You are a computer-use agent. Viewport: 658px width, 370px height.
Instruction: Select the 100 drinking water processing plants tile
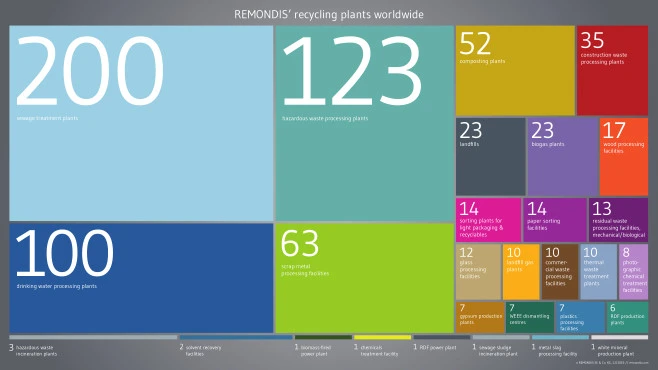click(x=141, y=278)
